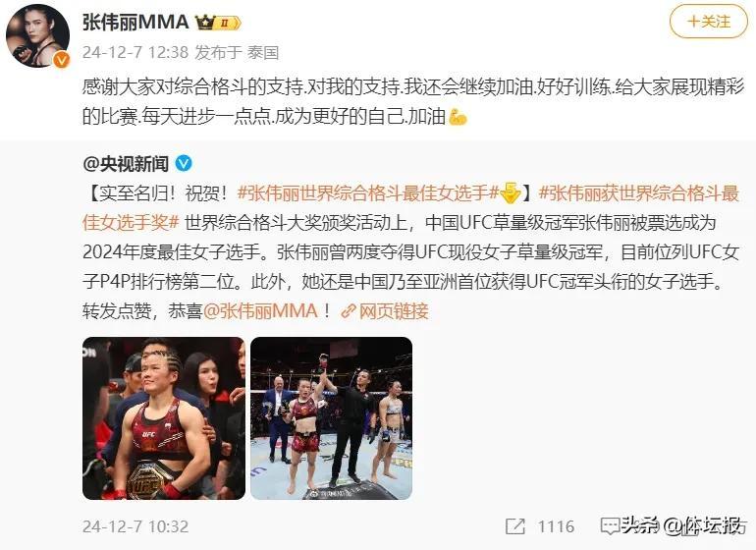The image size is (756, 550).
Task: Click the repost count 1116
Action: click(556, 526)
